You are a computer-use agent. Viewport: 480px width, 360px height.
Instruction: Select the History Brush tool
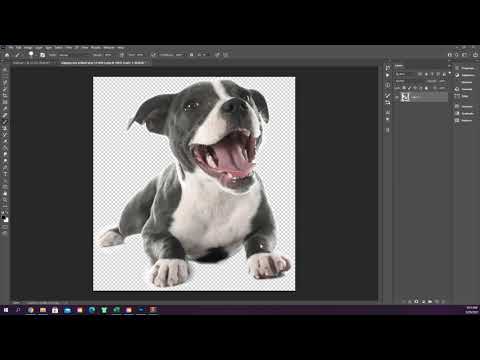pos(5,135)
